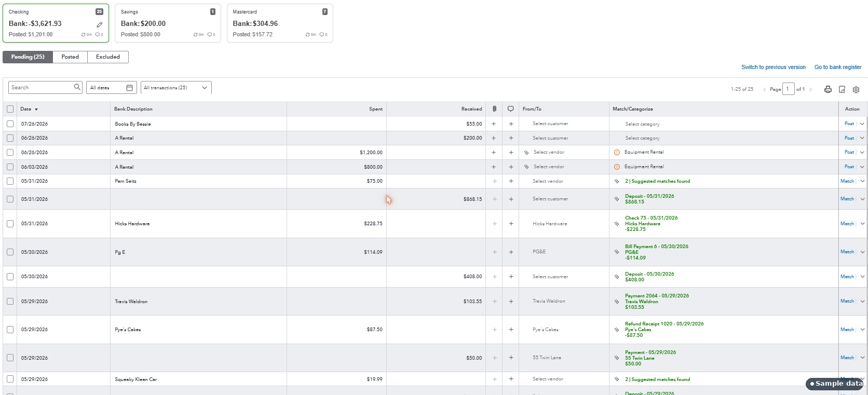
Task: Click the pencil edit icon on Checking card
Action: 99,24
